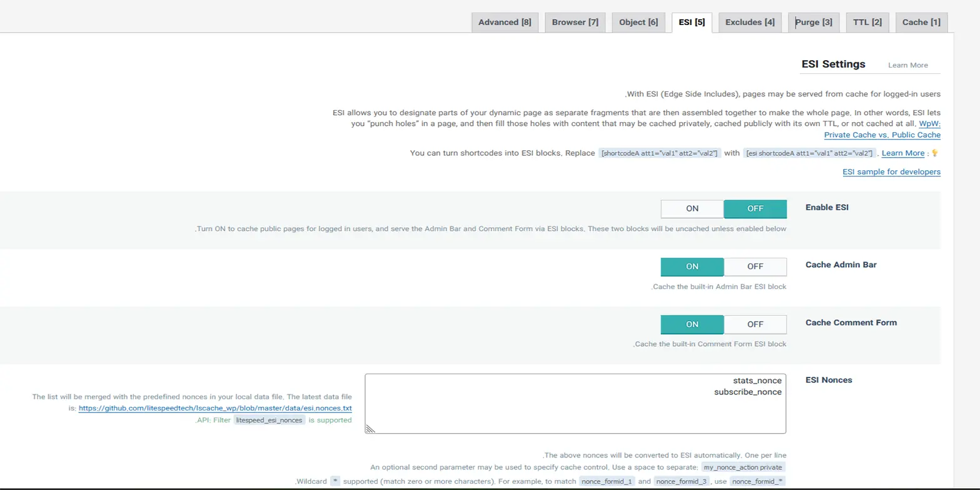980x490 pixels.
Task: Click the Cache Admin Bar label
Action: (x=841, y=265)
